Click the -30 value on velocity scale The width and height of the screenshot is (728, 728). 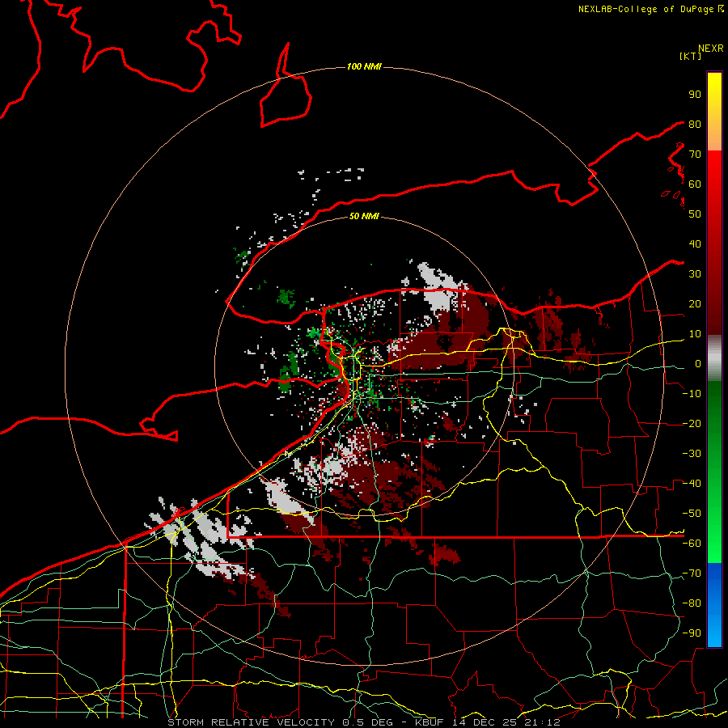pyautogui.click(x=692, y=454)
